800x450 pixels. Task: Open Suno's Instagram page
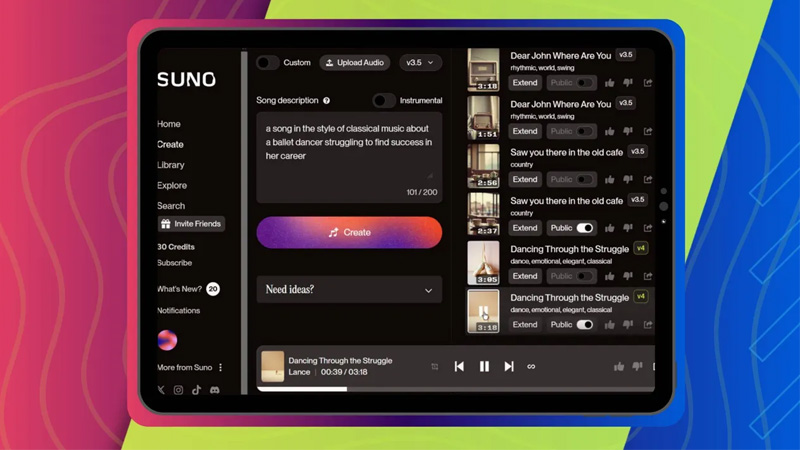(179, 390)
